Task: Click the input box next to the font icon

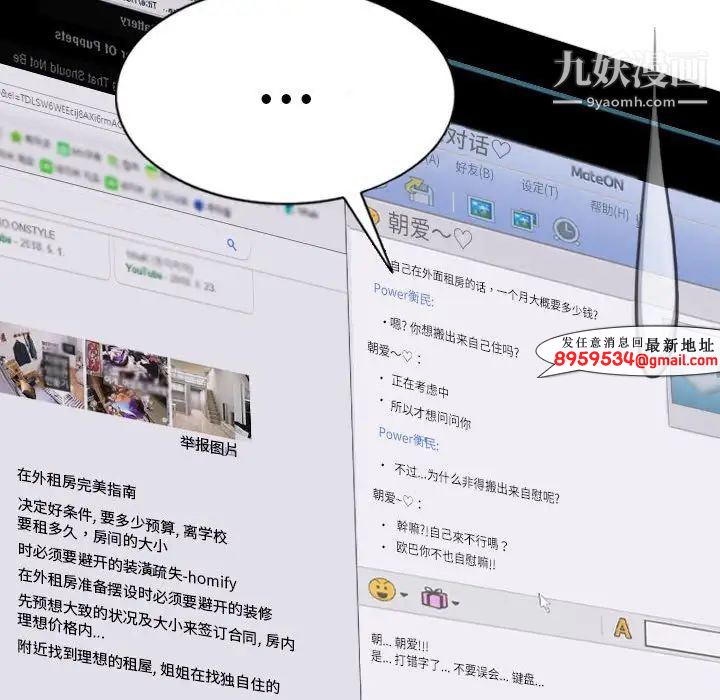Action: [x=682, y=640]
